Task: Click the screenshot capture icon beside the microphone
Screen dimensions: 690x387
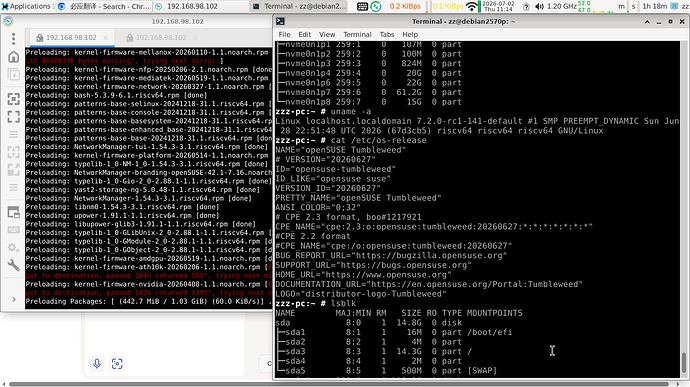Action: tap(117, 364)
